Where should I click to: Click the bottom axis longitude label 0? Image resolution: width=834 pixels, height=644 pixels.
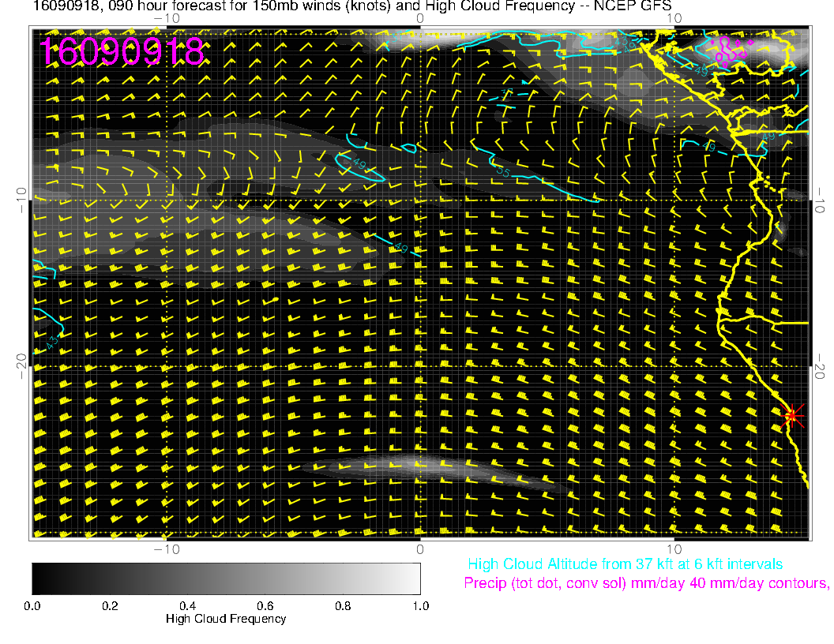point(419,549)
